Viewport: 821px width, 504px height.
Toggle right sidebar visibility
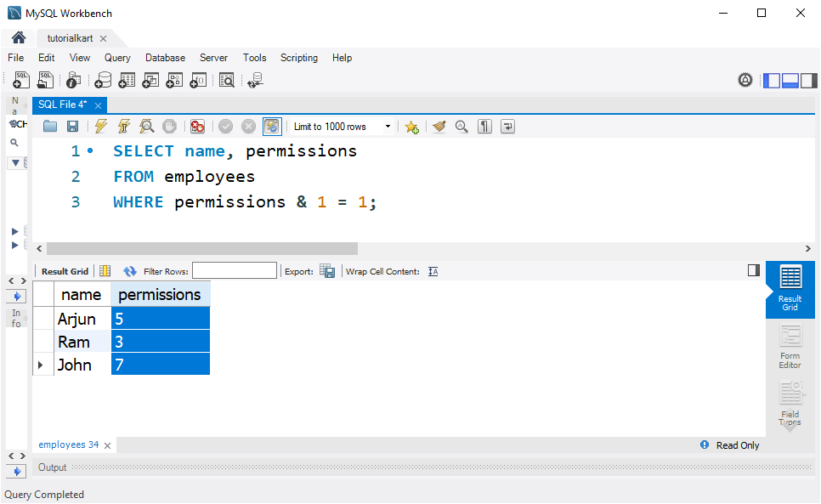pos(808,81)
